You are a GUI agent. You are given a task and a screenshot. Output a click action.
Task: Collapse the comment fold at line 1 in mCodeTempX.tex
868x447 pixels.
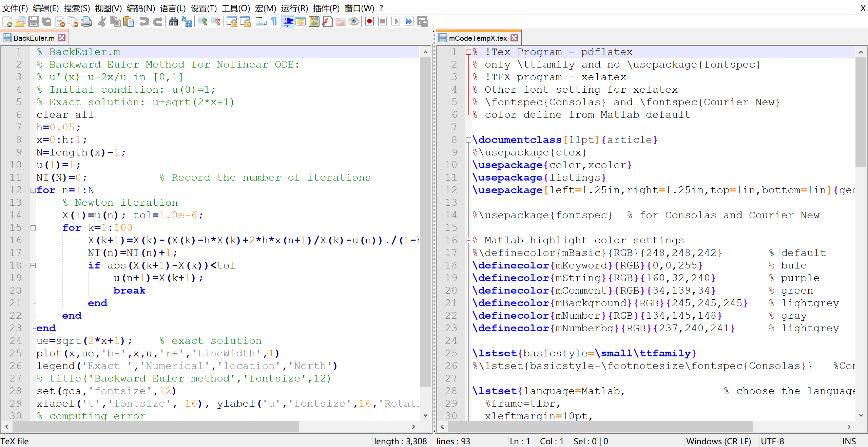(x=468, y=52)
